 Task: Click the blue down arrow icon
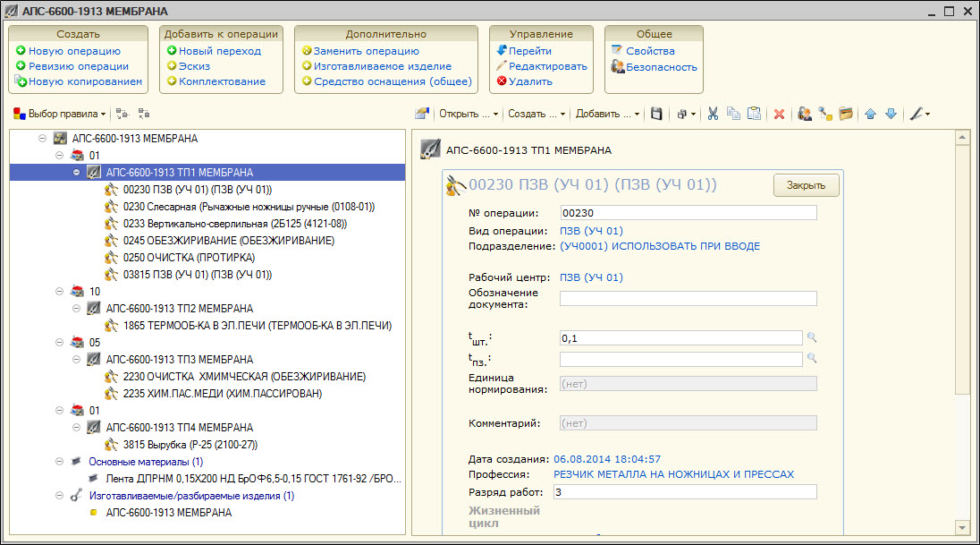(x=890, y=115)
